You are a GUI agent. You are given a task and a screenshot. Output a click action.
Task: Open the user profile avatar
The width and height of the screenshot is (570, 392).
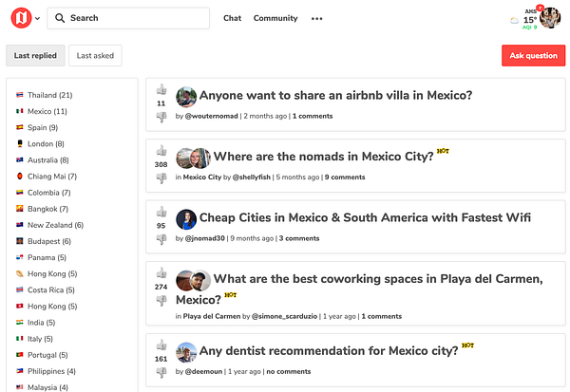click(550, 18)
